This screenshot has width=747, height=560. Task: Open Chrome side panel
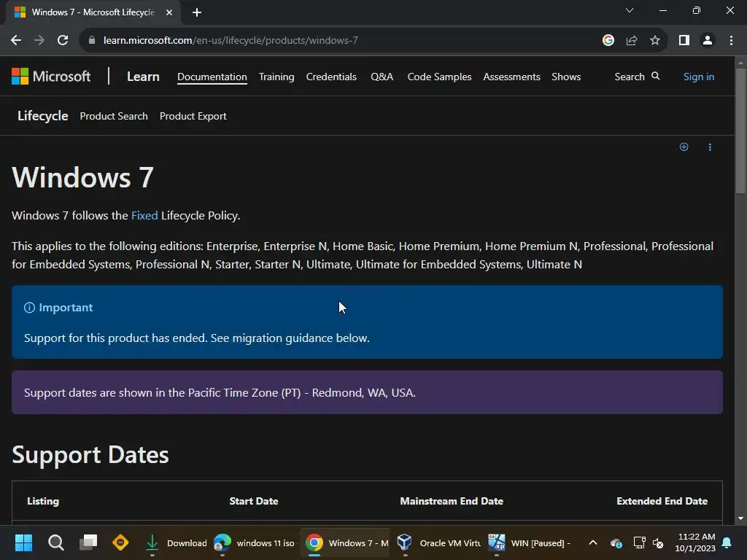pyautogui.click(x=684, y=41)
